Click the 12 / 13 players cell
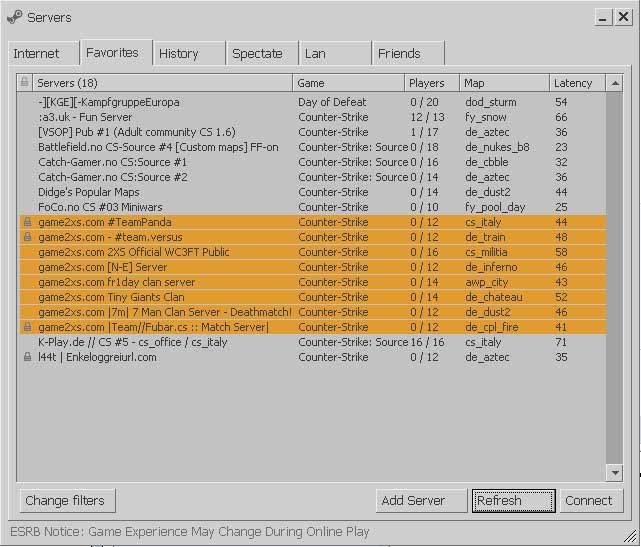641x547 pixels. point(428,117)
